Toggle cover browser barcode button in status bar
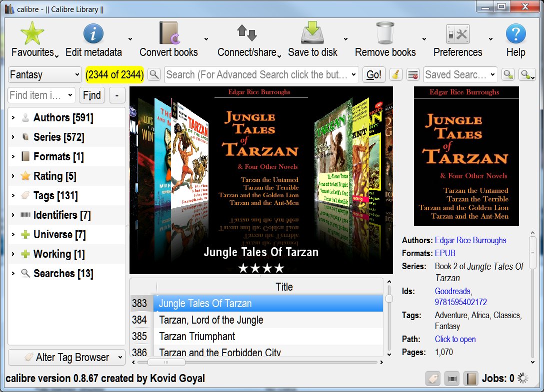This screenshot has width=544, height=392. (x=452, y=379)
